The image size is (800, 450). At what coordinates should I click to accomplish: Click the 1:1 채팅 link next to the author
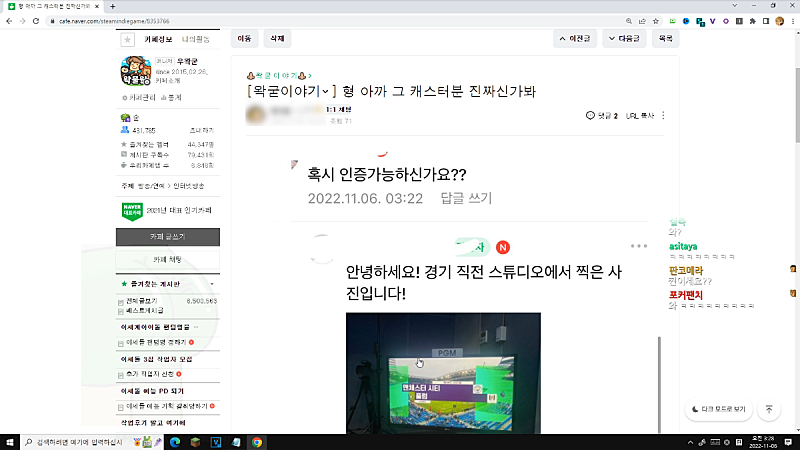(x=338, y=110)
